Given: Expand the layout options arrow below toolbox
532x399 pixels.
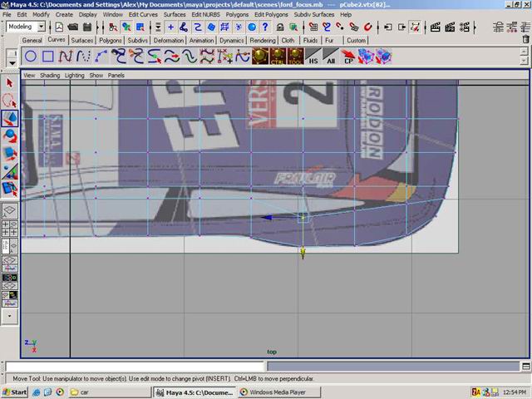Looking at the screenshot, I should point(10,316).
